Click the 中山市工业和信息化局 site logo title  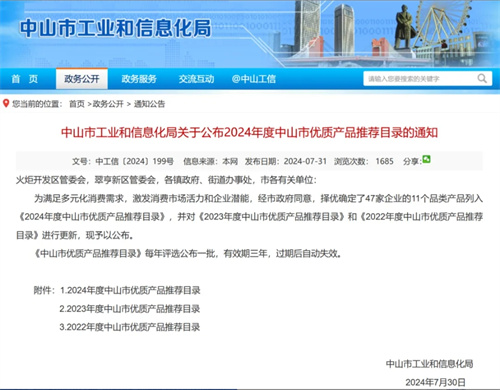[115, 28]
